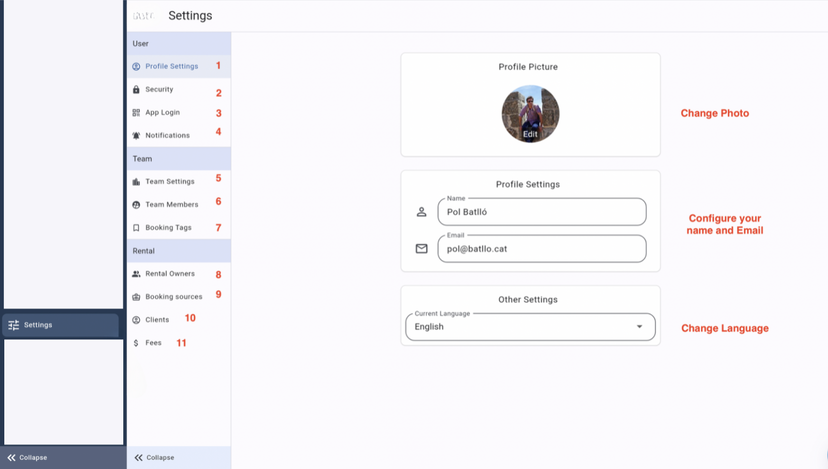Screen dimensions: 828x469
Task: Open the Current Language dropdown arrow
Action: pos(640,327)
